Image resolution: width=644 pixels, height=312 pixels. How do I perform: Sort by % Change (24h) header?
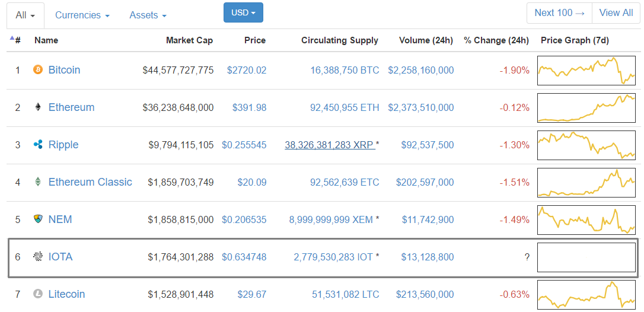pyautogui.click(x=496, y=40)
